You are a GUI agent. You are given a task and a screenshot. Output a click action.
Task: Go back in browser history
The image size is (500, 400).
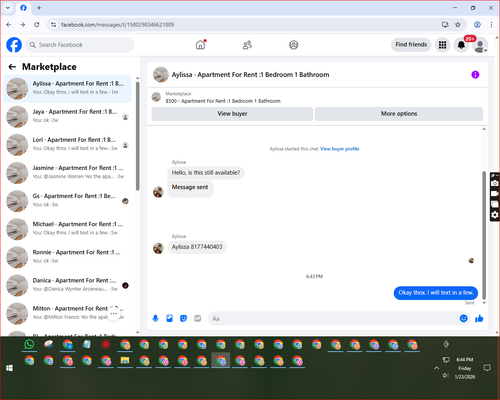tap(9, 25)
